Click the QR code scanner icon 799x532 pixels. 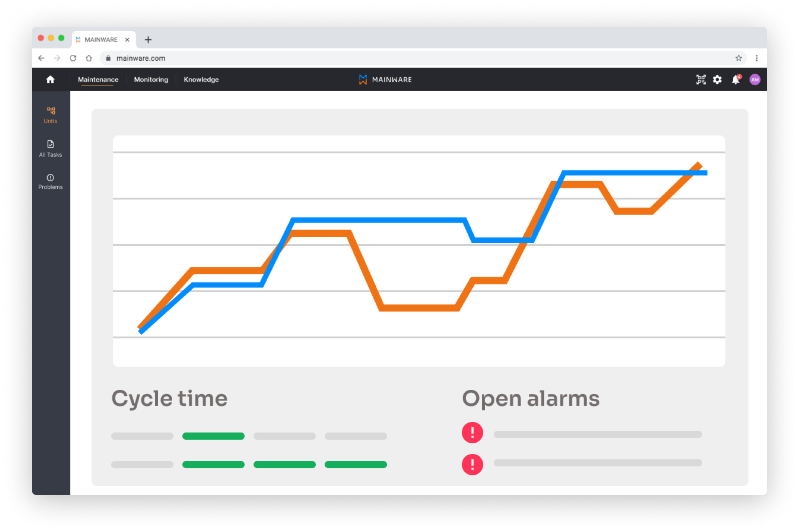[x=701, y=79]
